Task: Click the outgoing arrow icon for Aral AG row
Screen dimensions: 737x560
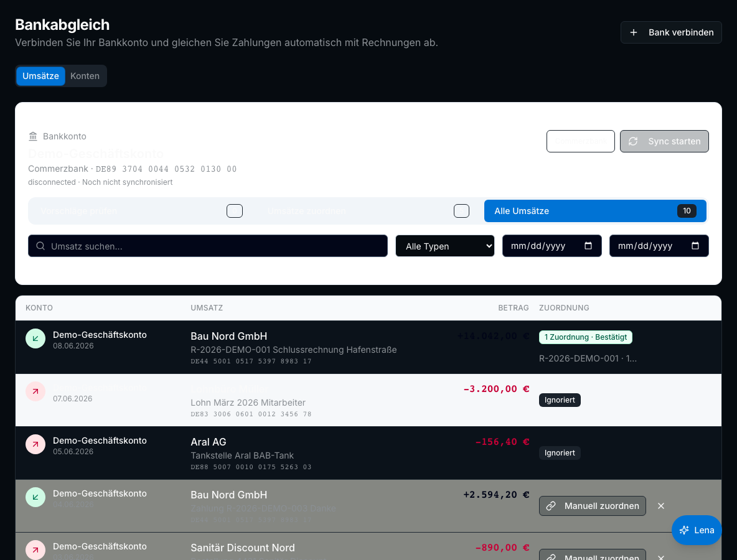Action: (35, 444)
